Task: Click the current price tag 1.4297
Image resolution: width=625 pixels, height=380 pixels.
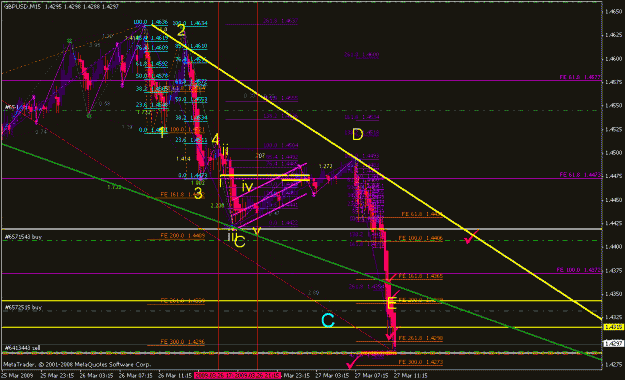Action: click(x=613, y=343)
